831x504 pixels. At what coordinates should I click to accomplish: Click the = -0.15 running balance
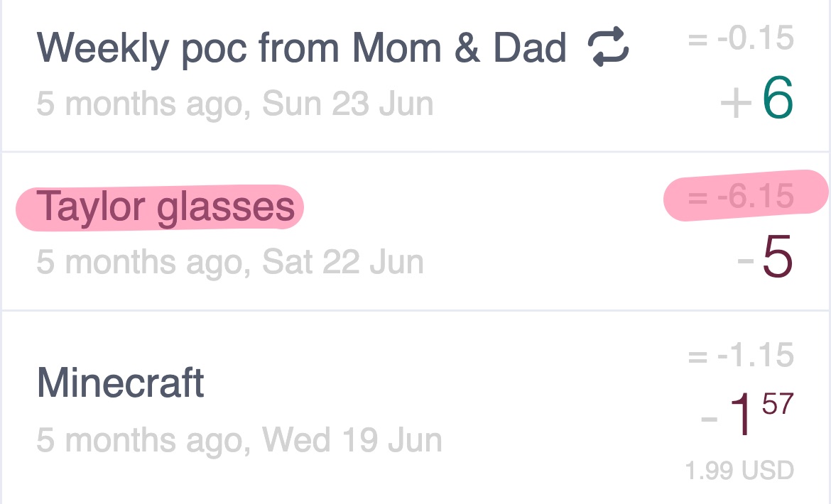tap(741, 38)
